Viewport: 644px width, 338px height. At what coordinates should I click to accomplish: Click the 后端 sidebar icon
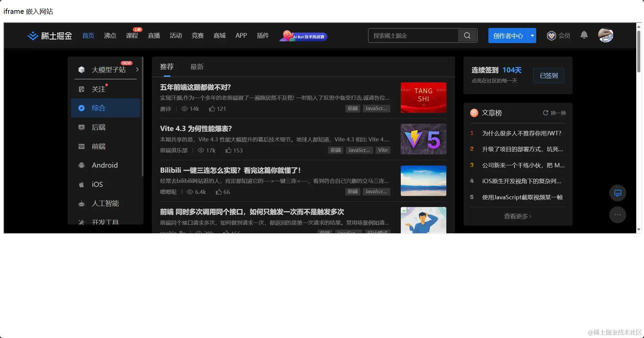[82, 127]
